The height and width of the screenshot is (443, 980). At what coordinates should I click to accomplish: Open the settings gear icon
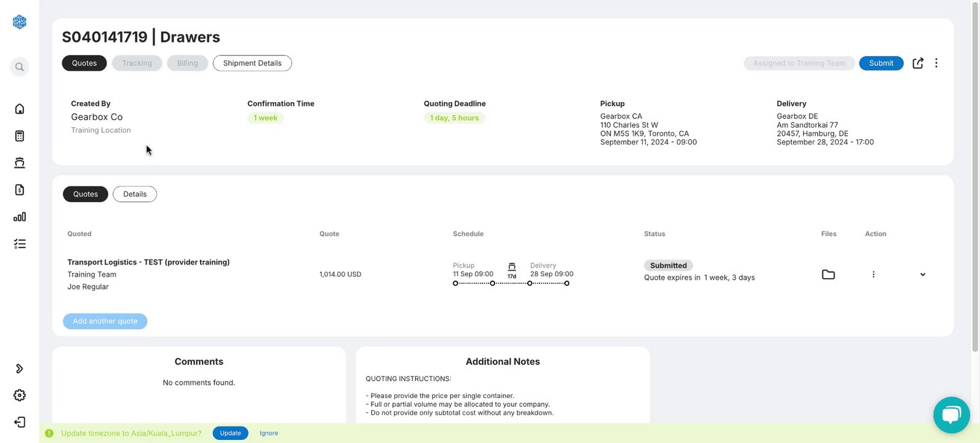pyautogui.click(x=20, y=395)
